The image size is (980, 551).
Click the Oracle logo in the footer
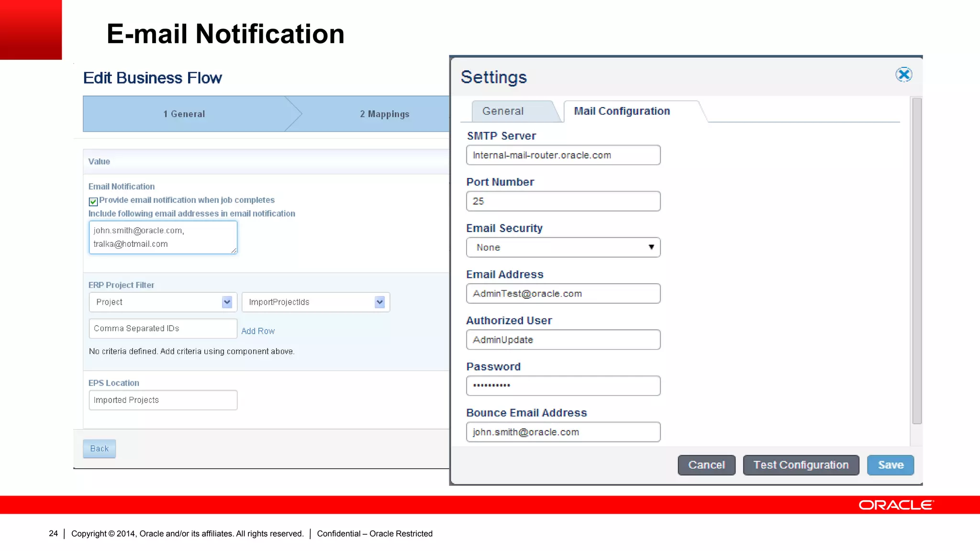[896, 505]
